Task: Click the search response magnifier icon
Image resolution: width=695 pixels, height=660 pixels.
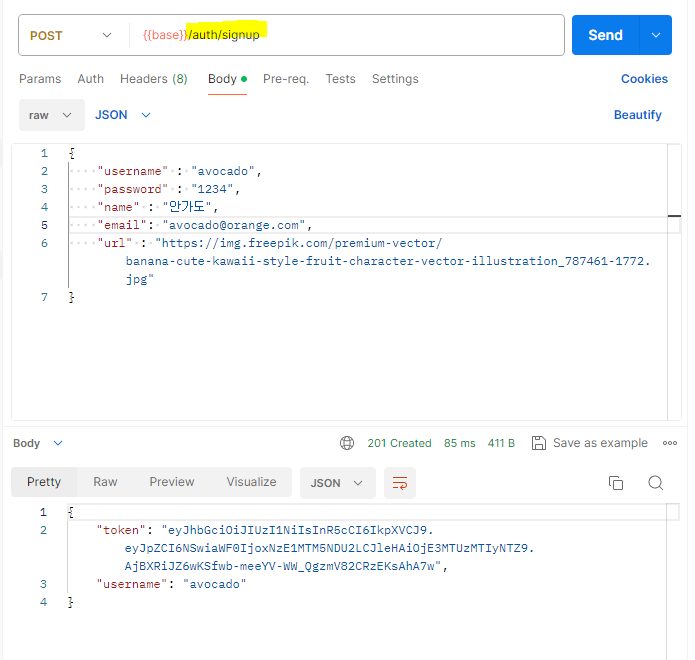Action: (x=656, y=483)
